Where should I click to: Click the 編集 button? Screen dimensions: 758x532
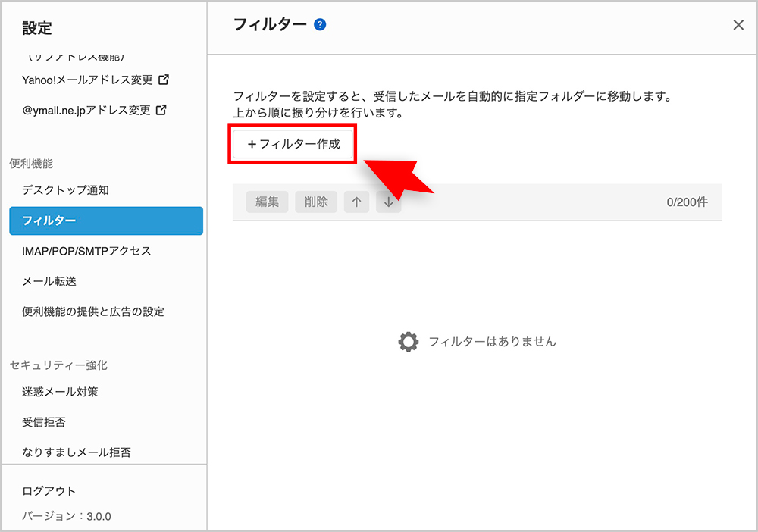click(x=268, y=202)
